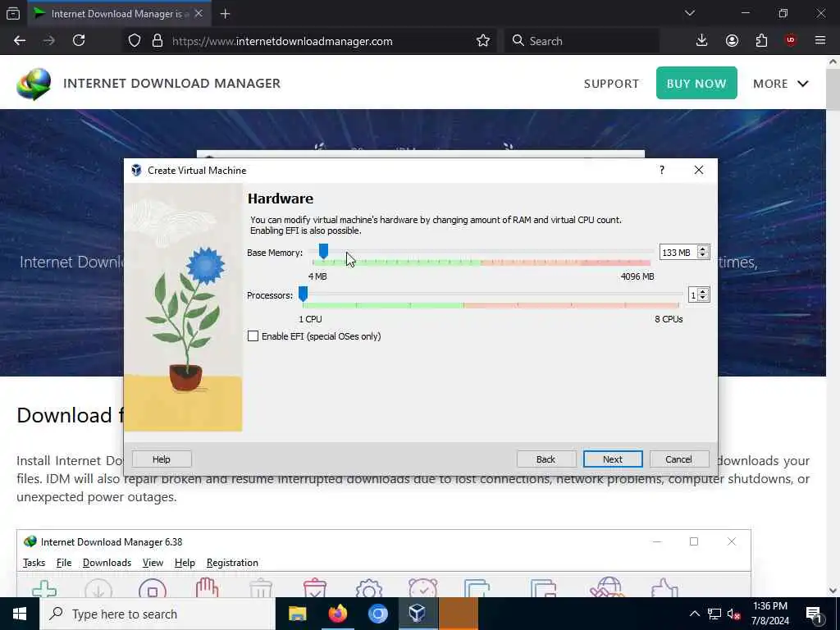Image resolution: width=840 pixels, height=630 pixels.
Task: Bookmark this page with the star icon
Action: point(483,41)
